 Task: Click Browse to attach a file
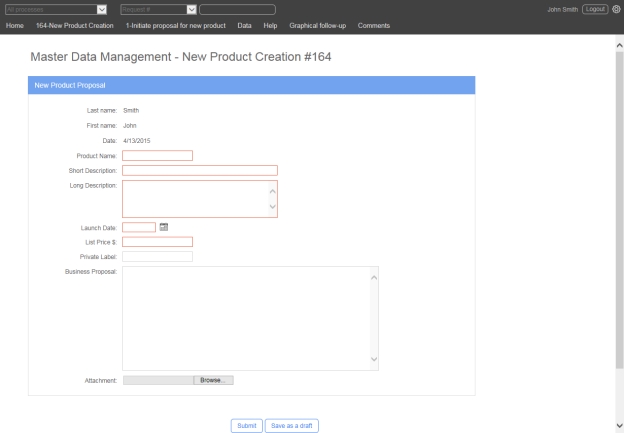click(x=211, y=380)
